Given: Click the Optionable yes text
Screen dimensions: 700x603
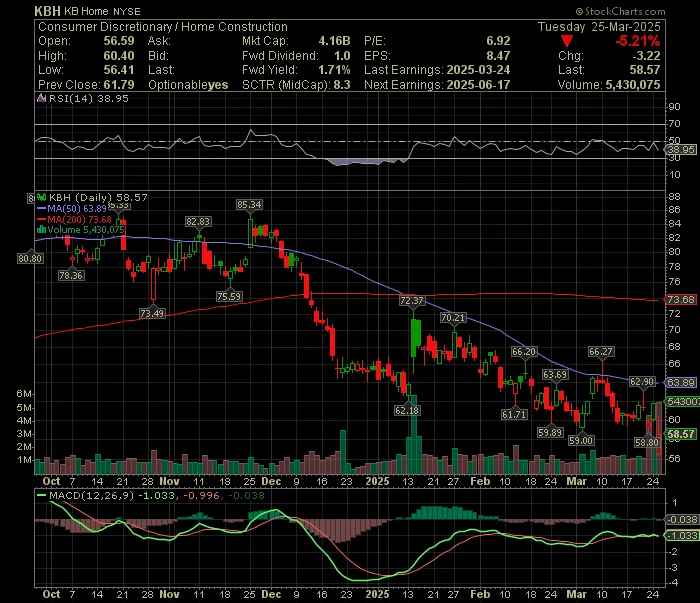Looking at the screenshot, I should [x=188, y=85].
